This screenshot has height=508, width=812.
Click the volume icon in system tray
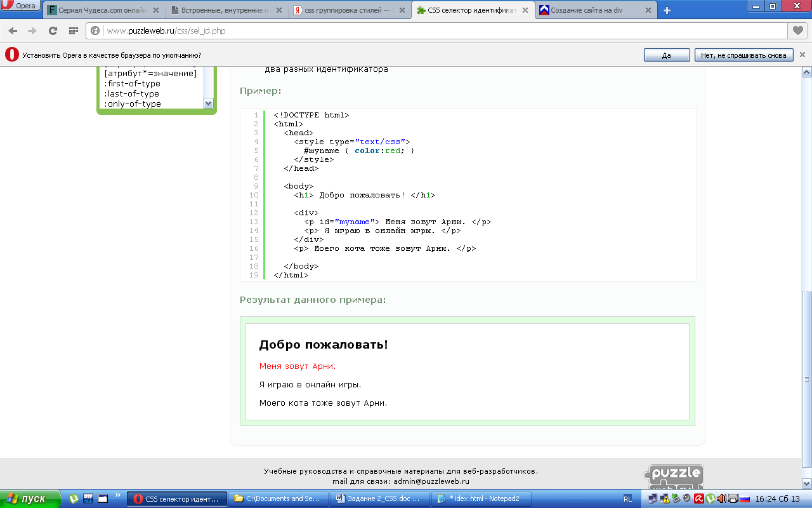[x=721, y=498]
